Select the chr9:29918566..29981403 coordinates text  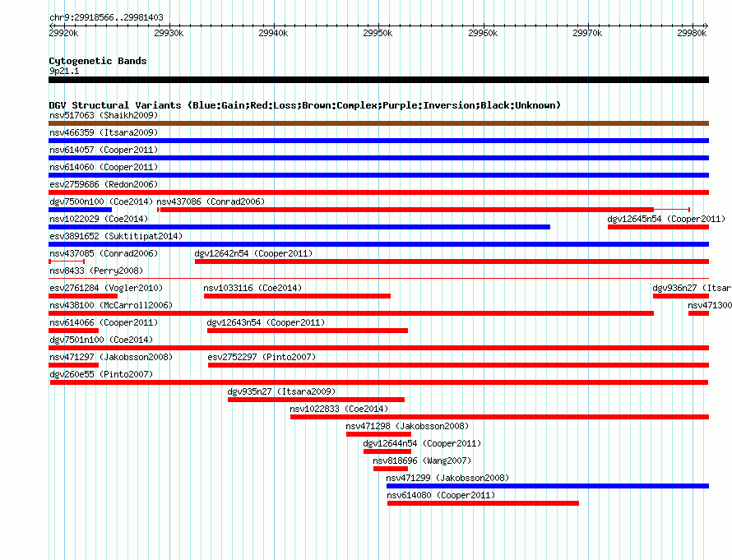(x=106, y=17)
